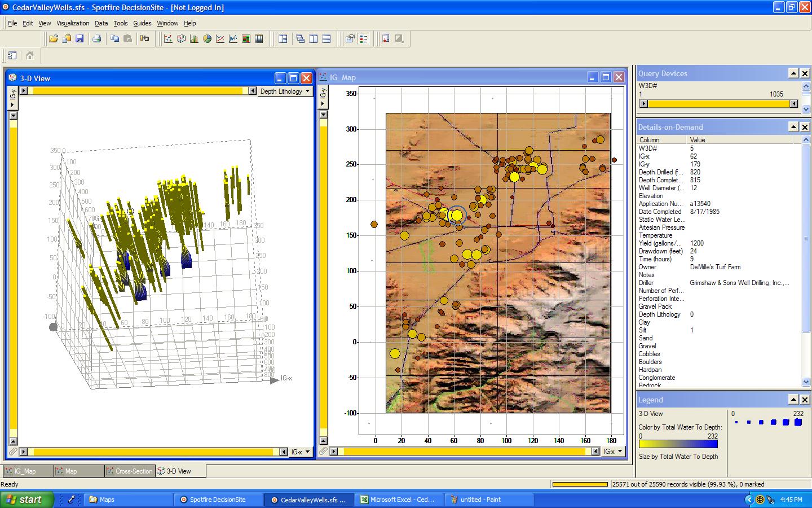This screenshot has height=508, width=812.
Task: Add a new pie chart visualization
Action: (x=207, y=39)
